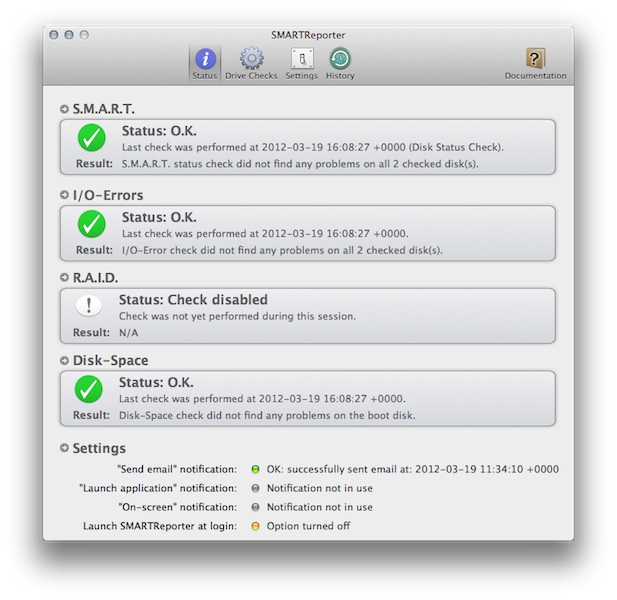617x600 pixels.
Task: Expand the I/O-Errors section arrow
Action: click(64, 195)
